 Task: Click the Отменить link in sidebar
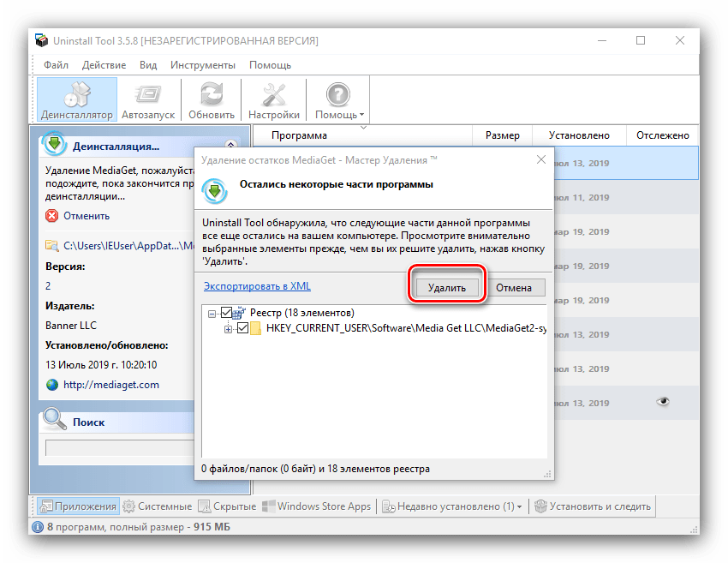pos(87,216)
